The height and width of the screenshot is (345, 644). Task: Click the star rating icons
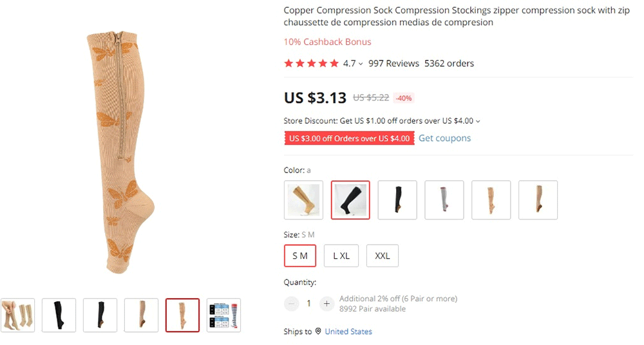(311, 64)
